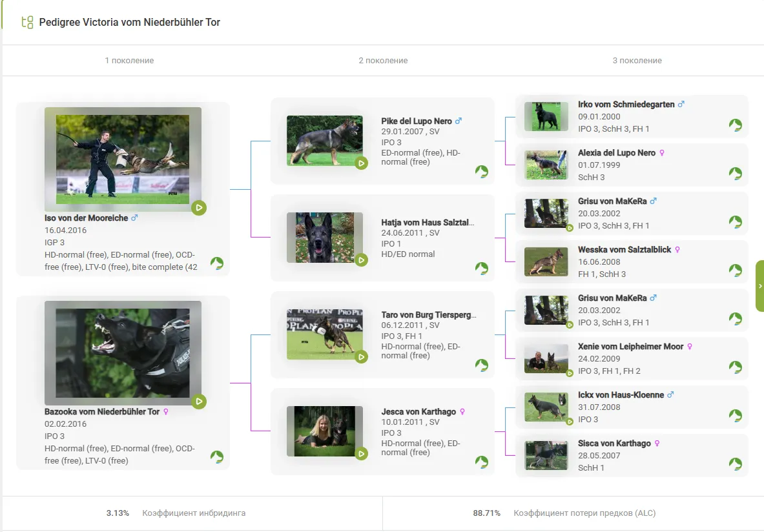Open Wesska vom Salztalblick name link

click(x=625, y=249)
